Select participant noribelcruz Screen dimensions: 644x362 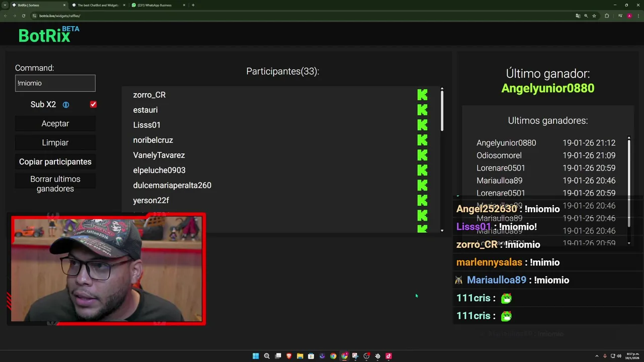153,140
